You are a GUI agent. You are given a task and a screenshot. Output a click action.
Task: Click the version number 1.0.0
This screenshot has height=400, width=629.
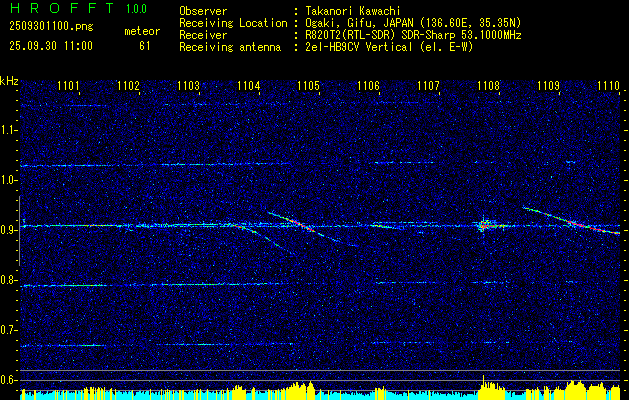(136, 9)
